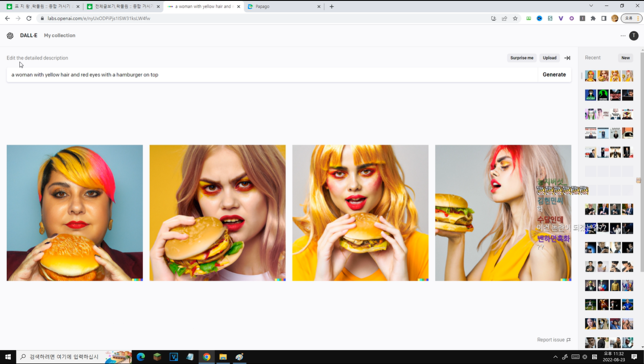Screen dimensions: 644x364
Task: Expand the tab search dropdown chevron
Action: click(591, 6)
